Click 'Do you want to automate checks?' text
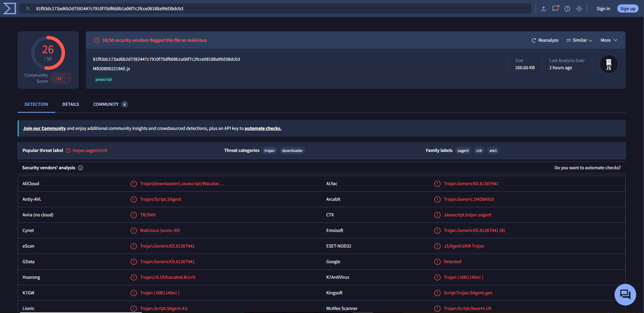Viewport: 644px width, 313px height. 587,168
